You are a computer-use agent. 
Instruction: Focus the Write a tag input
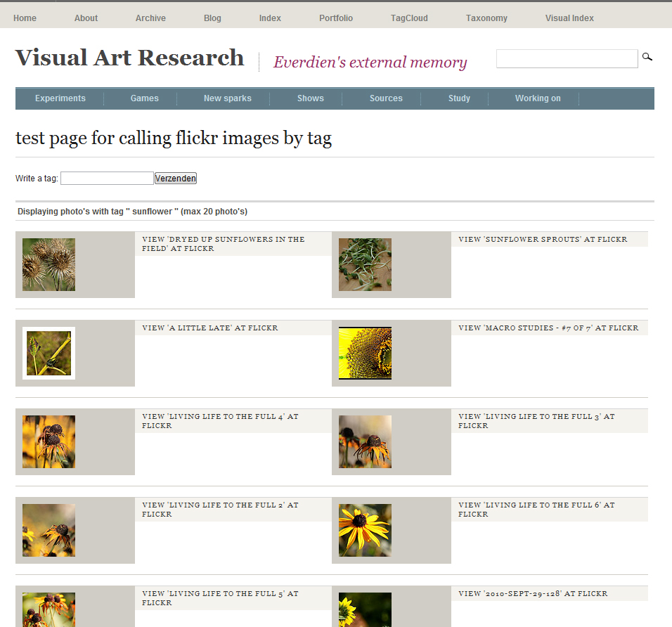click(x=107, y=179)
